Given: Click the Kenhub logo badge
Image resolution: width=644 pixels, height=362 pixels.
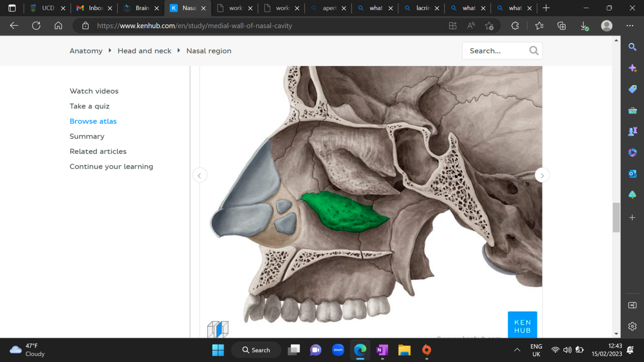Looking at the screenshot, I should tap(522, 325).
